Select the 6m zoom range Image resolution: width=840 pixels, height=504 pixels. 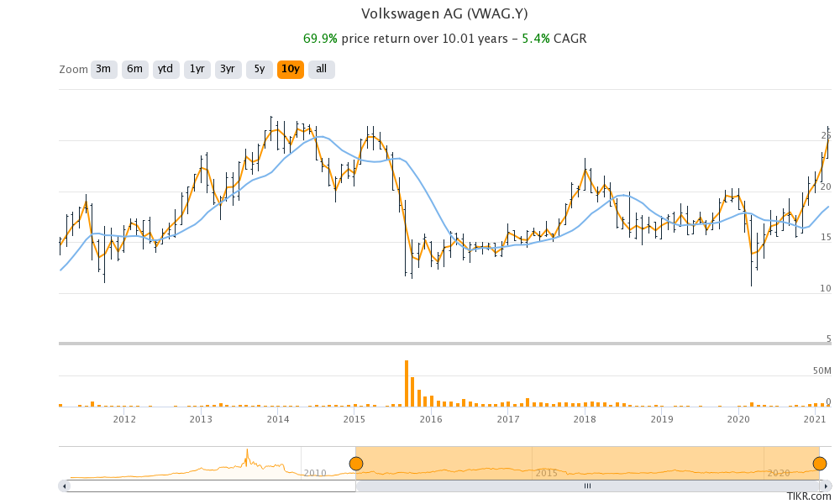134,69
